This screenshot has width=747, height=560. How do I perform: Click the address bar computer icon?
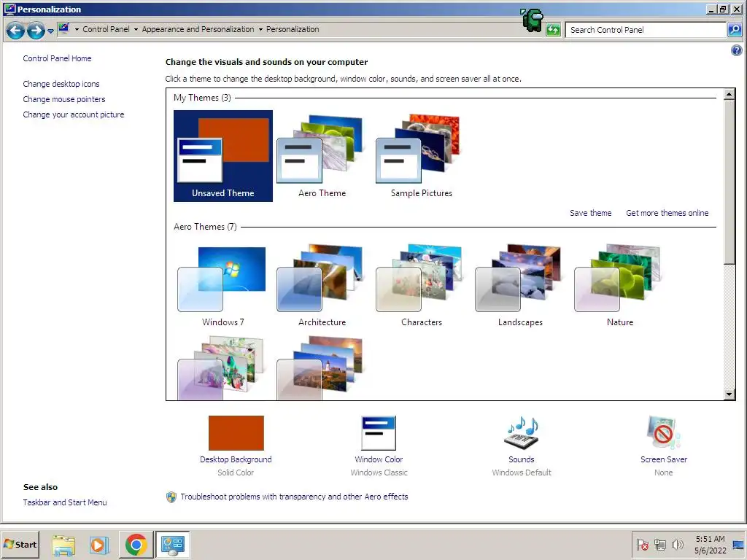click(64, 29)
